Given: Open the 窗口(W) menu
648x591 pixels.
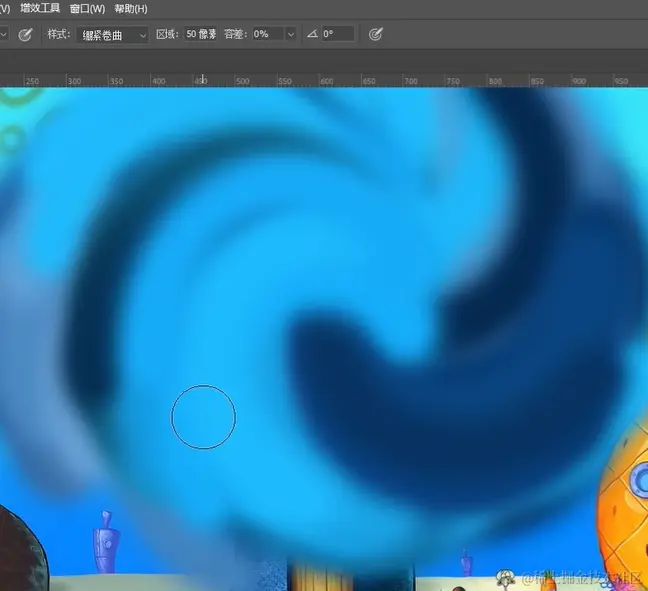Looking at the screenshot, I should 87,9.
